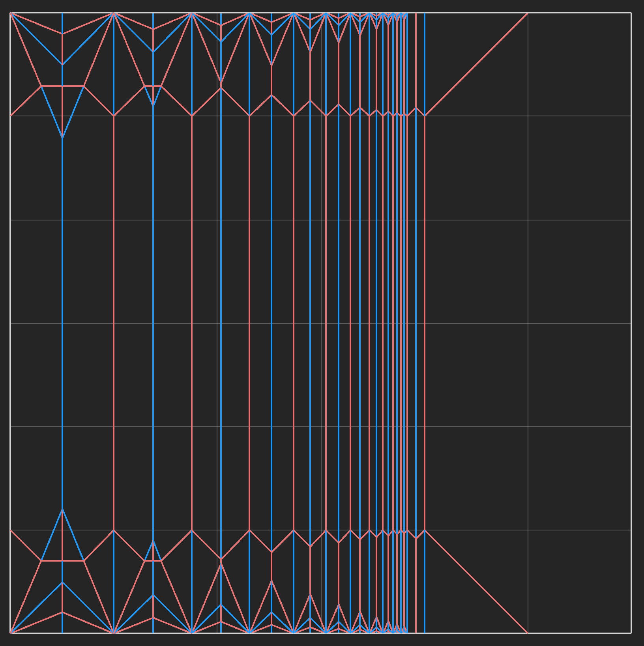
Task: Click the lowest blue V-tip vertex in upper left
Action: [x=62, y=138]
